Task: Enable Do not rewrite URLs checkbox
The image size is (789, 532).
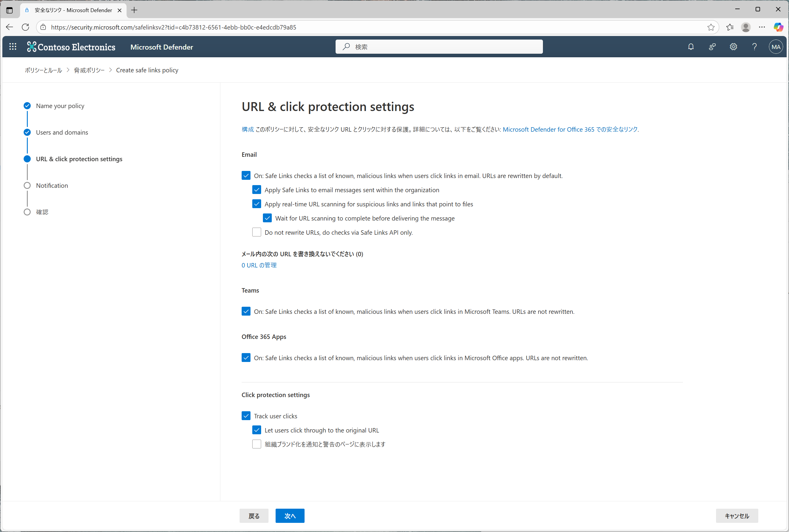Action: click(x=257, y=232)
